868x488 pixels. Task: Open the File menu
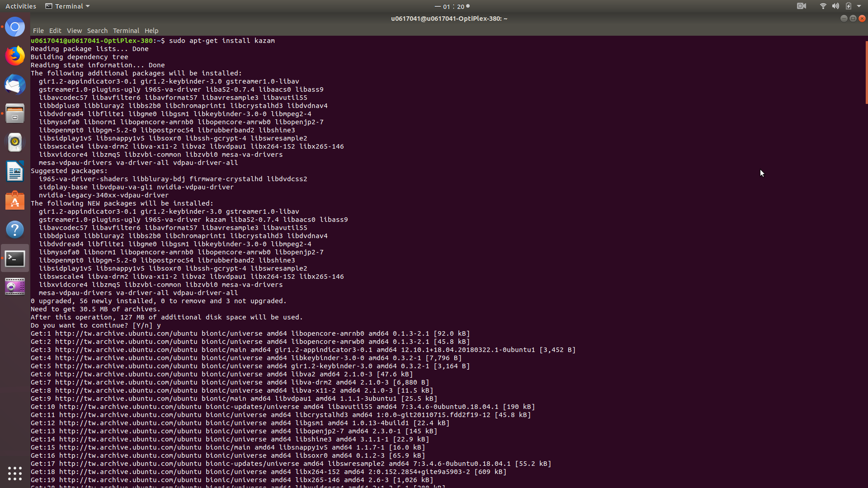click(x=38, y=31)
